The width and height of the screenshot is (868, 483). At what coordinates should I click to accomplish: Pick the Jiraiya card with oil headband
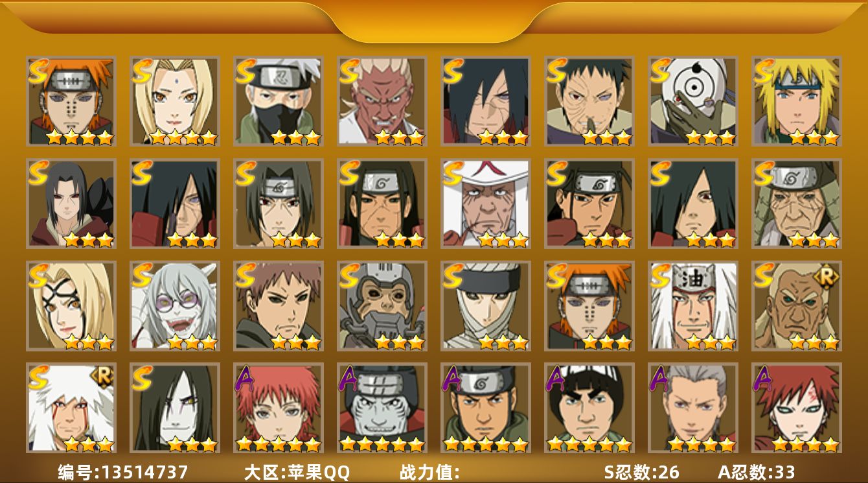coord(693,306)
